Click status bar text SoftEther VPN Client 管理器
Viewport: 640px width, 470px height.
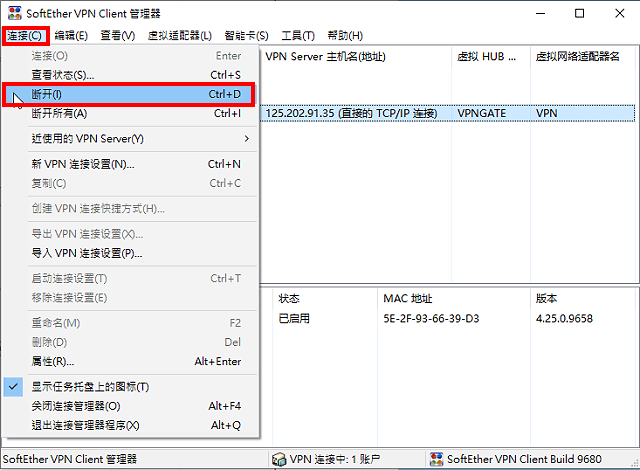[x=70, y=459]
